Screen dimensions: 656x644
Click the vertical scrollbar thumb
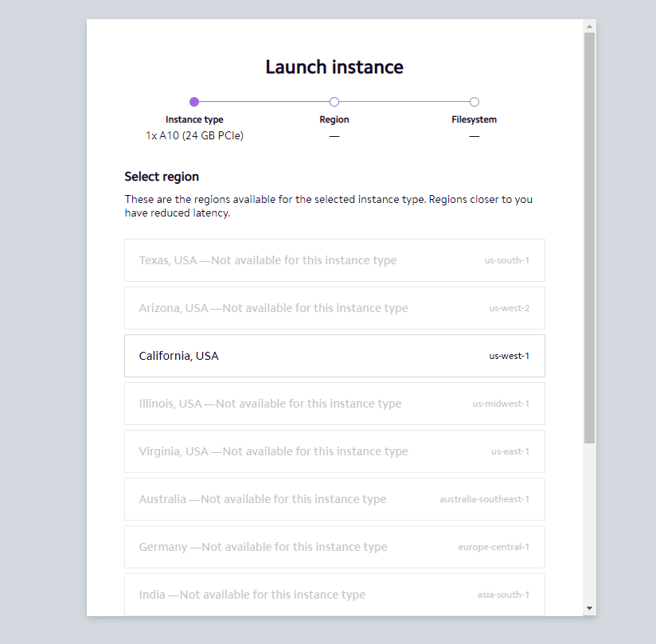589,238
